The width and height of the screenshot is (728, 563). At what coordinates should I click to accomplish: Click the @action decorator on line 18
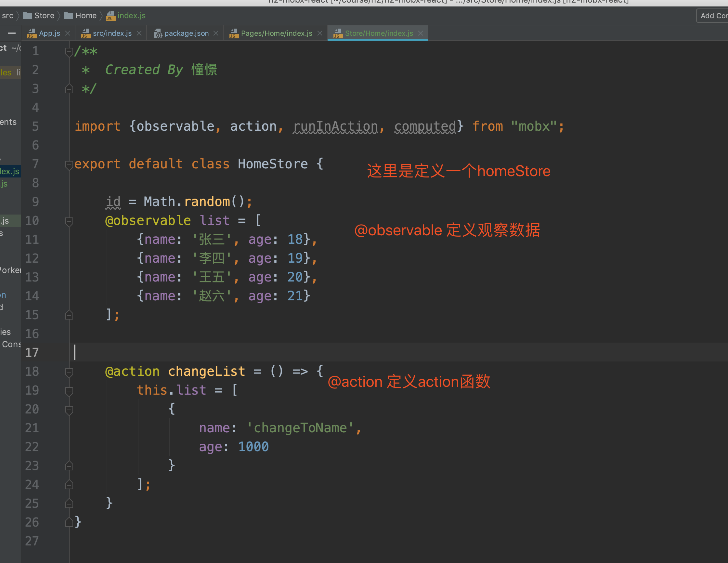(x=132, y=371)
